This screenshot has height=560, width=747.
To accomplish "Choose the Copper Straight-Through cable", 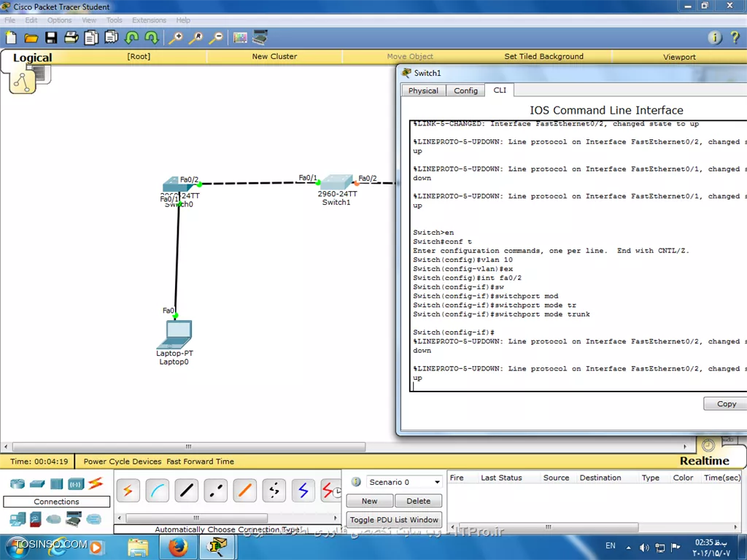I will pyautogui.click(x=186, y=490).
